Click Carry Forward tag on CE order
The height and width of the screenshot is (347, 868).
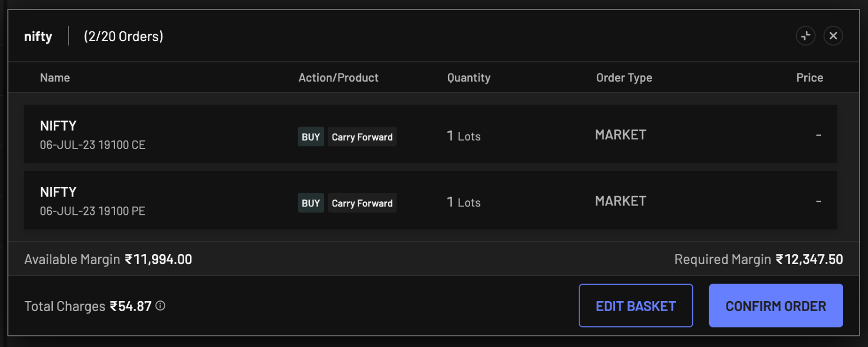(x=362, y=137)
